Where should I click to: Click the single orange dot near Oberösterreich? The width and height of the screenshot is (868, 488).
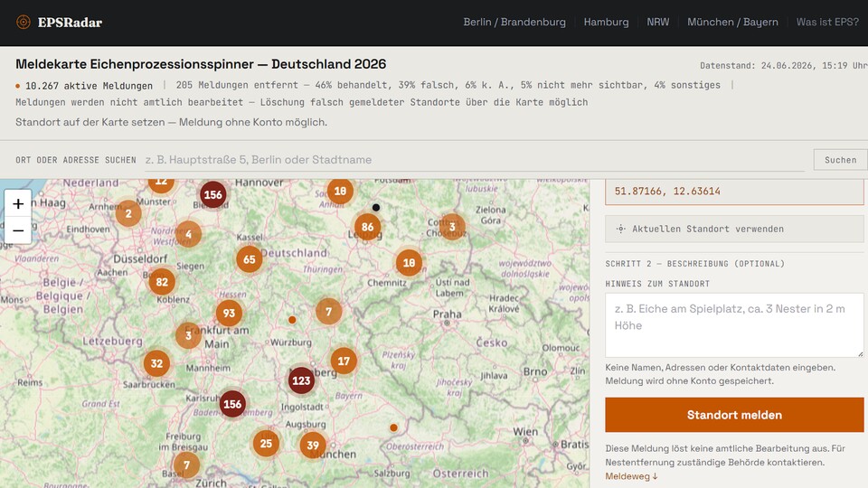pyautogui.click(x=393, y=427)
